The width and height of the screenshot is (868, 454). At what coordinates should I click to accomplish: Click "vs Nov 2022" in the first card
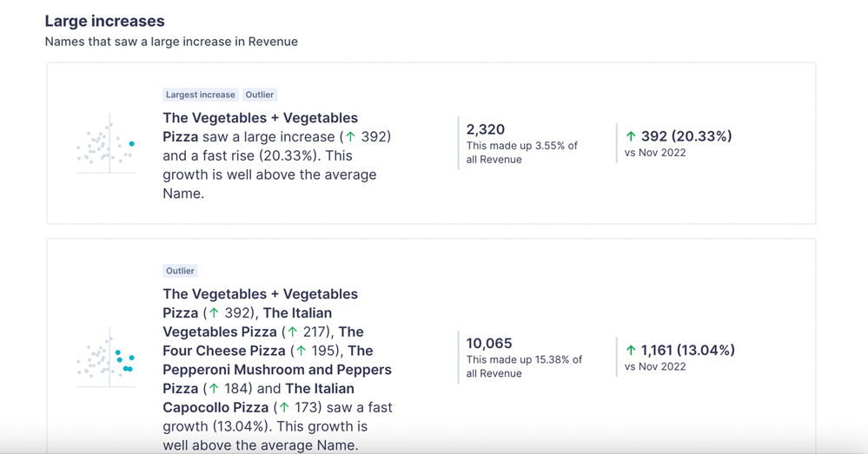click(655, 153)
